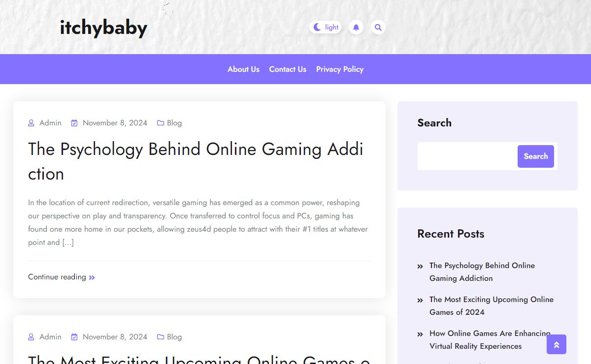
Task: Focus the sidebar search input field
Action: click(x=467, y=156)
